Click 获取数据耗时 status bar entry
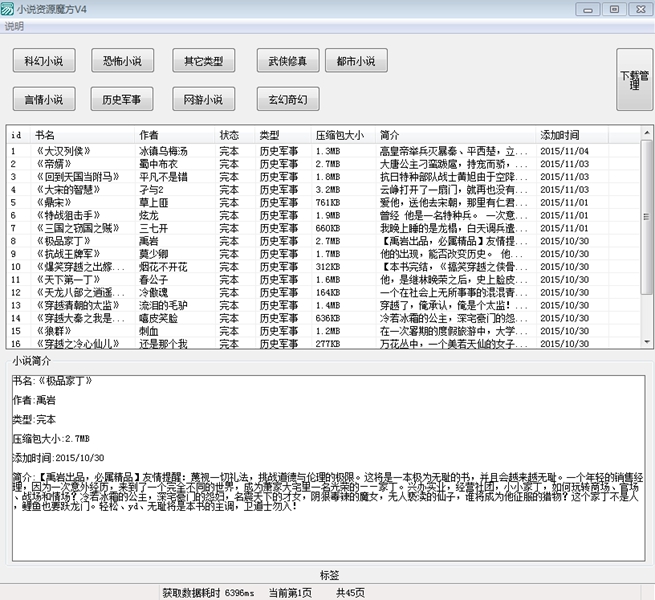 point(208,592)
